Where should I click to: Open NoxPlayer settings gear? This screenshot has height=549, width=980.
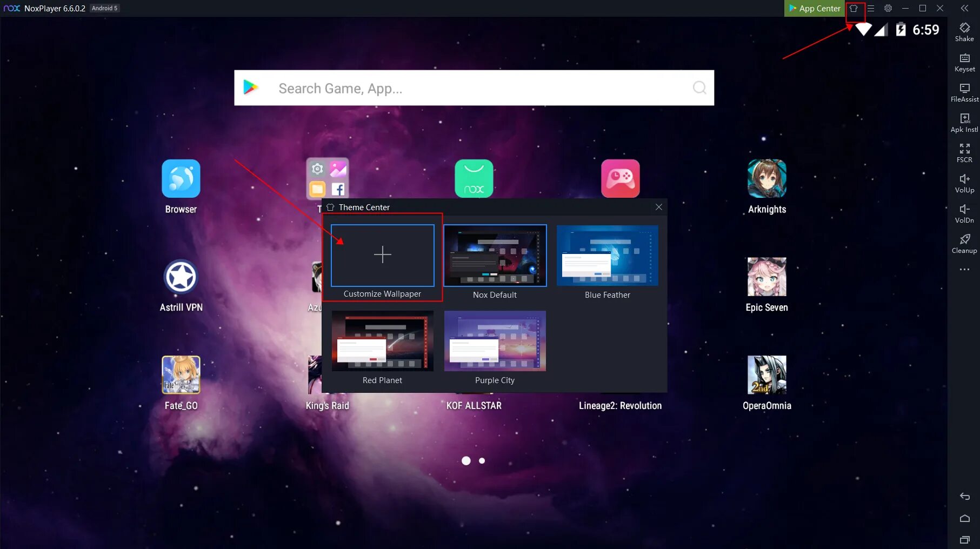click(x=888, y=8)
